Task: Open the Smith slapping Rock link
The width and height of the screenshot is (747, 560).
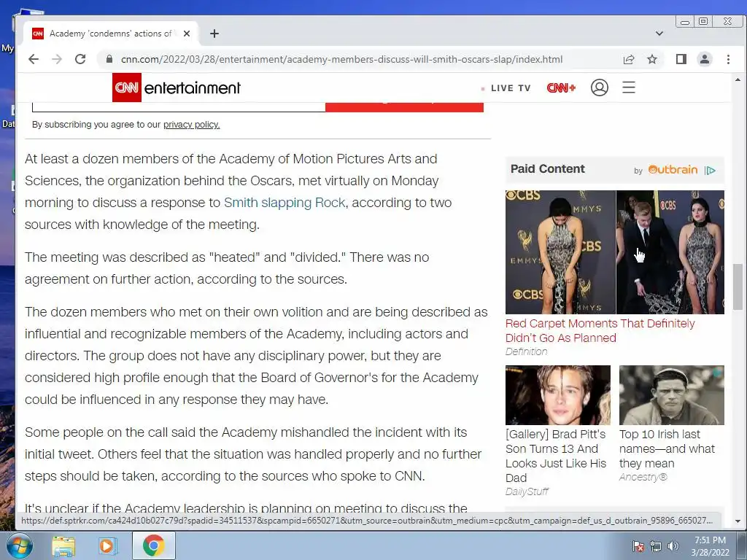Action: (x=285, y=203)
